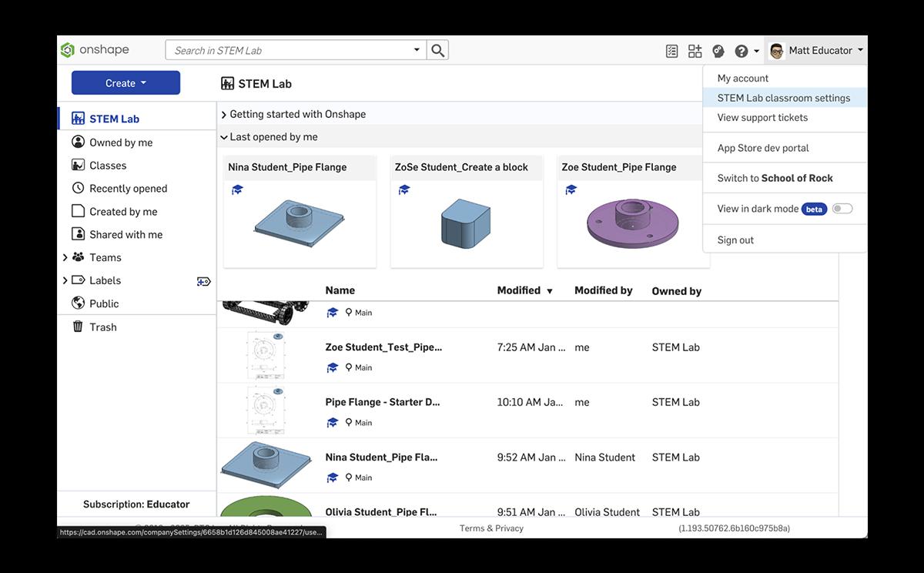Image resolution: width=924 pixels, height=573 pixels.
Task: Click Switch to School of Rock
Action: pyautogui.click(x=775, y=178)
